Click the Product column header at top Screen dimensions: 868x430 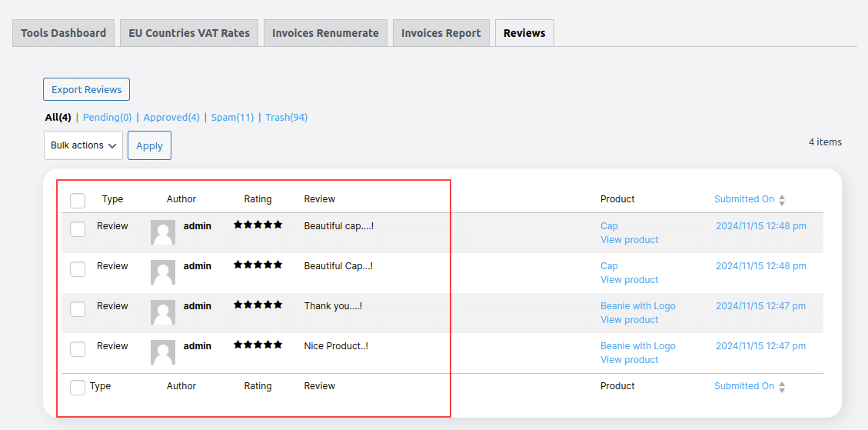tap(618, 199)
